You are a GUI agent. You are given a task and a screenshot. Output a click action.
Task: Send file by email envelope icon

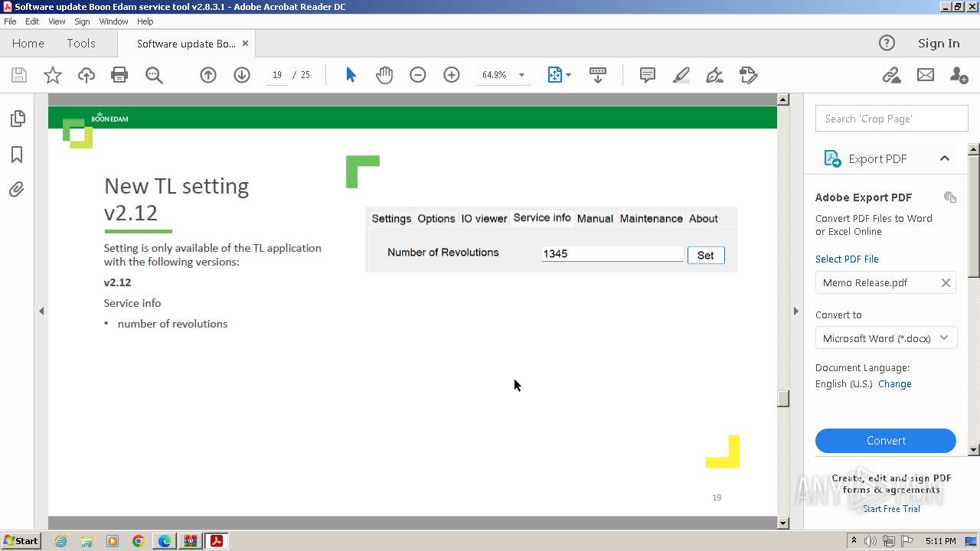[x=926, y=75]
